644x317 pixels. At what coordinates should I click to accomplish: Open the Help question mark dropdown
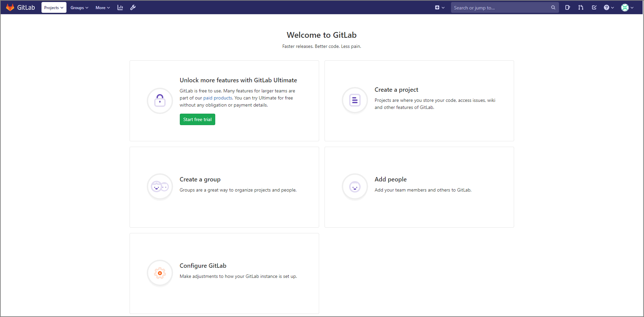(609, 7)
